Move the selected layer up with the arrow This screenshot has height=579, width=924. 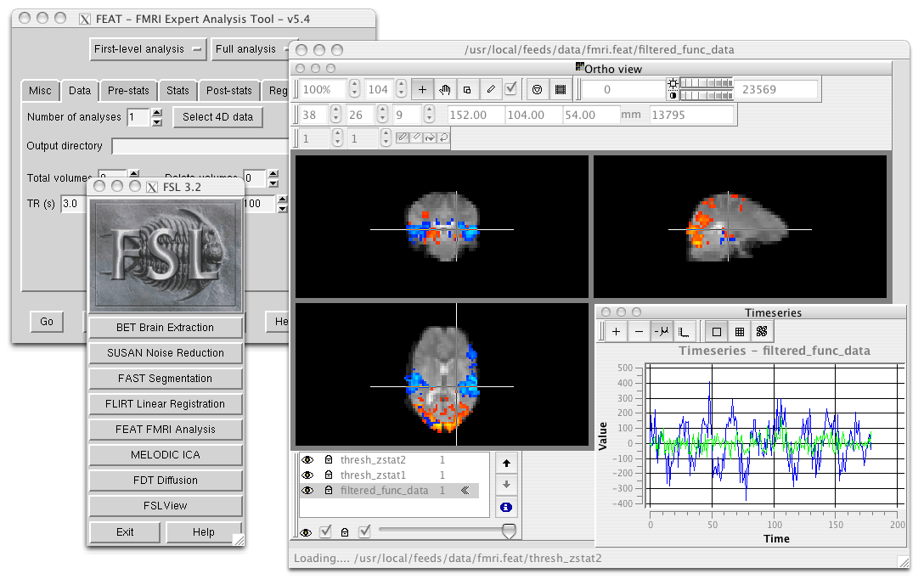pyautogui.click(x=506, y=464)
